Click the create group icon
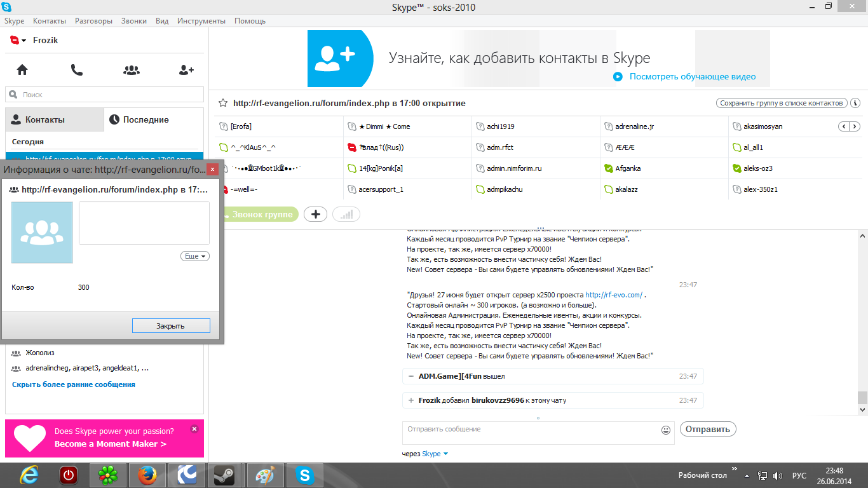The width and height of the screenshot is (868, 488). 132,70
